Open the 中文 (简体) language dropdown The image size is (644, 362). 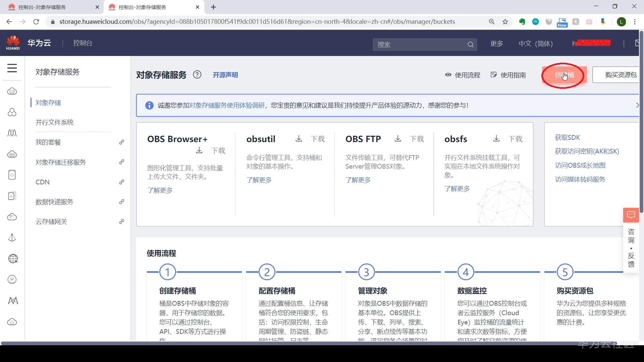[535, 44]
